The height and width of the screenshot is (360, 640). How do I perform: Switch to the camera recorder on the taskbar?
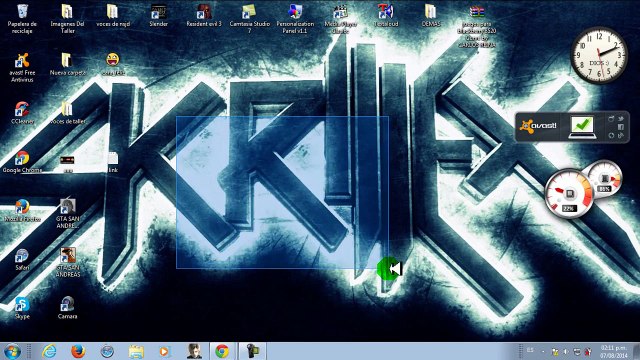pos(252,351)
